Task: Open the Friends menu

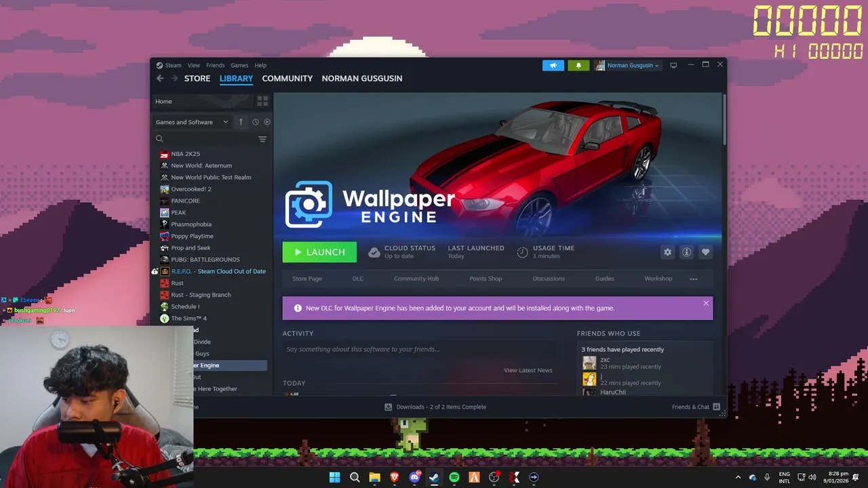Action: tap(216, 65)
